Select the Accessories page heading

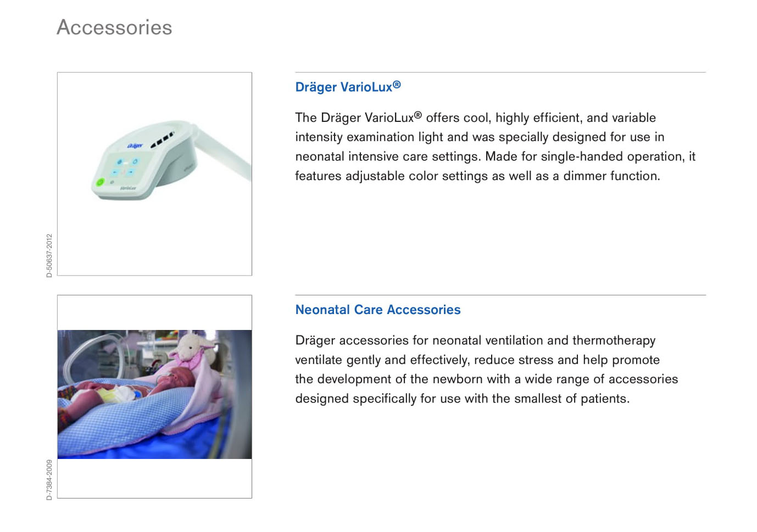coord(114,27)
